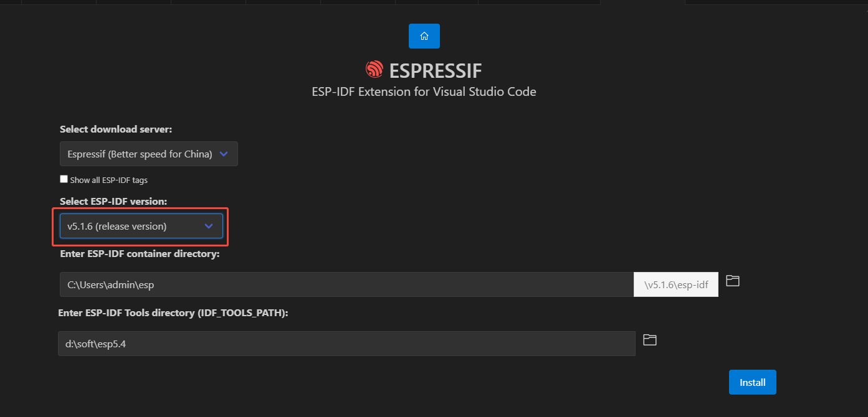Click the ESPRESSIF heading text
Screen dimensions: 868x417
pyautogui.click(x=435, y=70)
